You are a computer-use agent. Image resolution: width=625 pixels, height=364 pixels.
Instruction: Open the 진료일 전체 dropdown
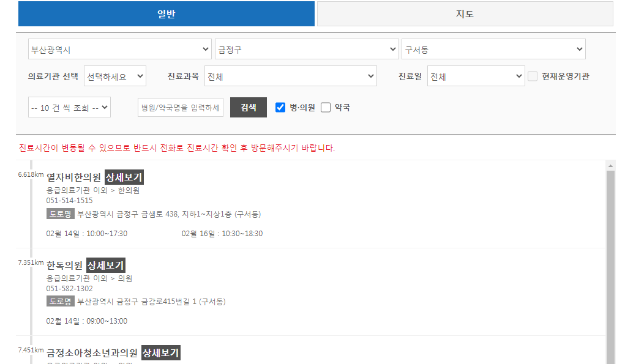click(476, 76)
